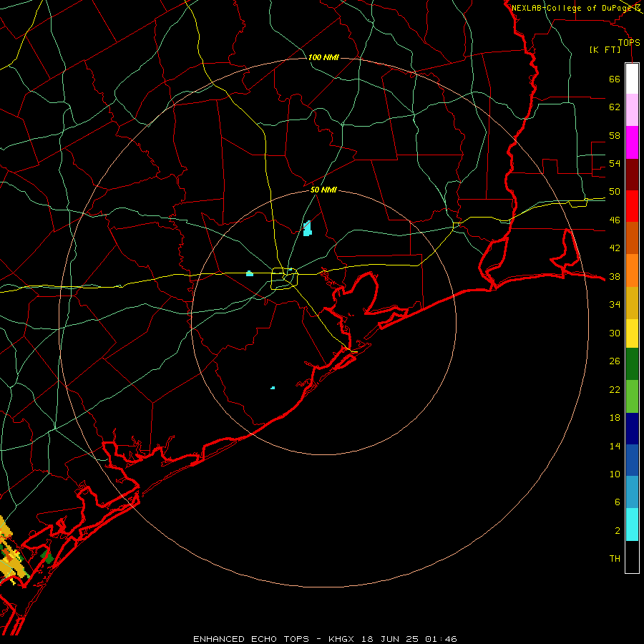The height and width of the screenshot is (644, 644).
Task: Pick the gold legend swatch
Action: coord(632,303)
